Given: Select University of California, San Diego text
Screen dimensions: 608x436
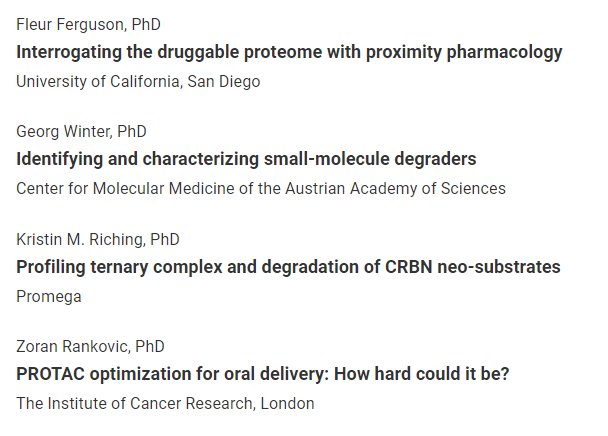Looking at the screenshot, I should (x=138, y=82).
